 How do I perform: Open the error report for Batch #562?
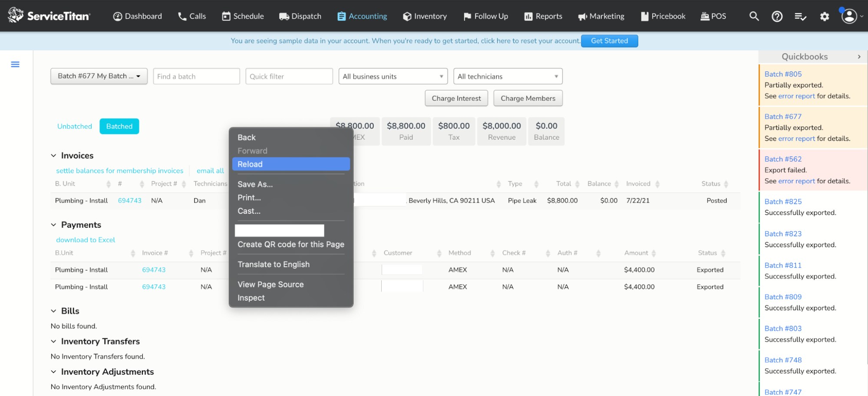[x=796, y=181]
